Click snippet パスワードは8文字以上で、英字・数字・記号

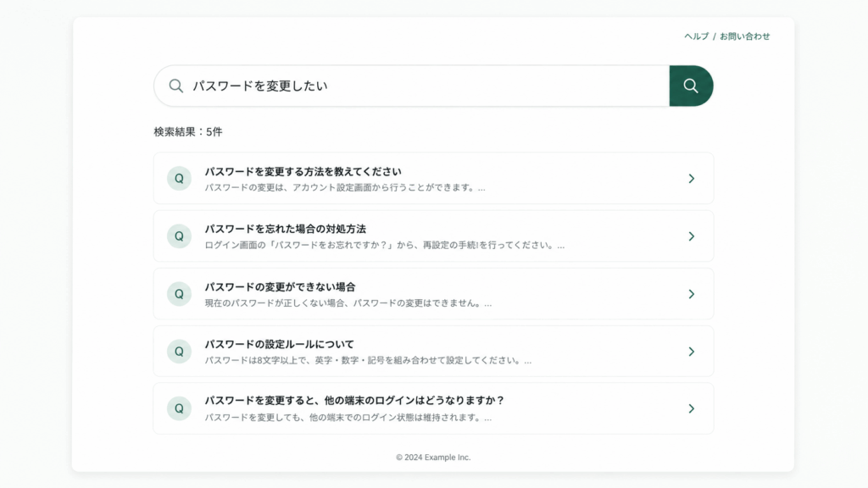[x=368, y=360]
